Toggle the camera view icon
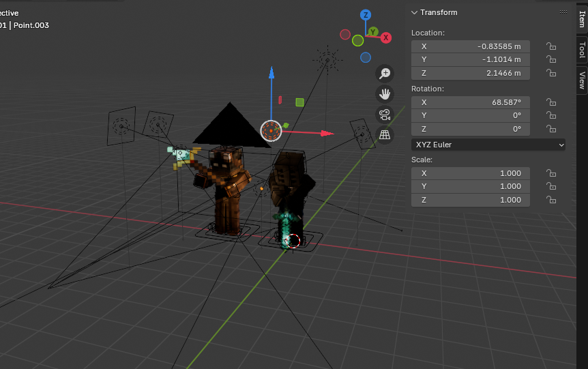588x369 pixels. pos(385,115)
